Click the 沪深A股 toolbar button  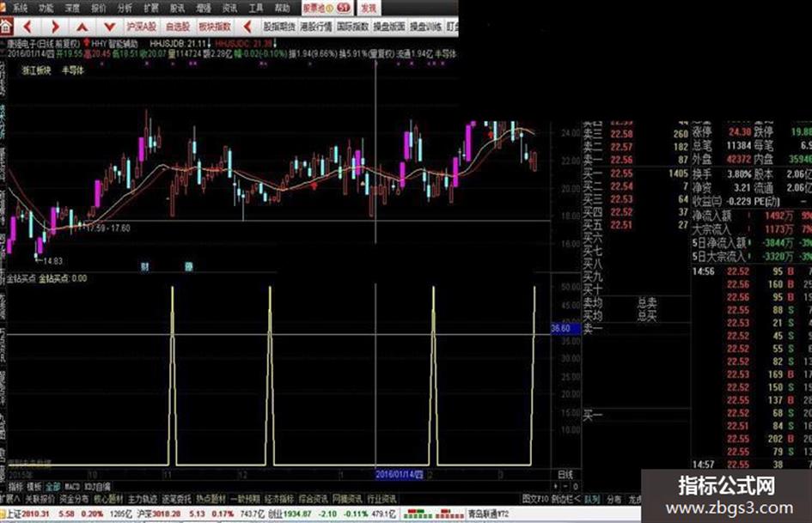click(142, 27)
